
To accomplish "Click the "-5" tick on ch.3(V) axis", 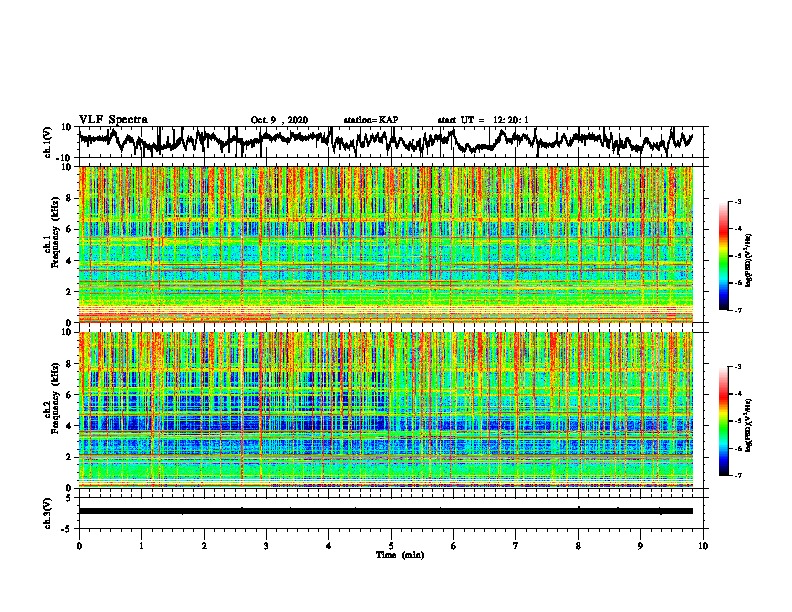I will point(67,529).
